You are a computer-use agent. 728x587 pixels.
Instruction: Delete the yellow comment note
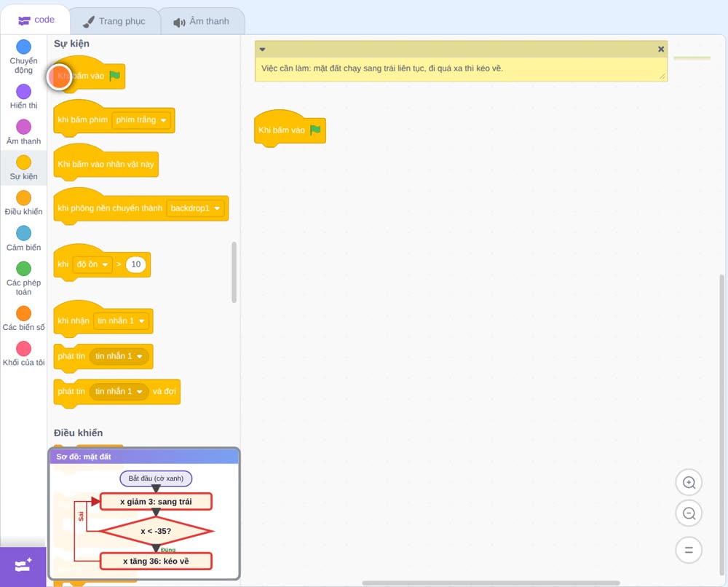click(661, 50)
